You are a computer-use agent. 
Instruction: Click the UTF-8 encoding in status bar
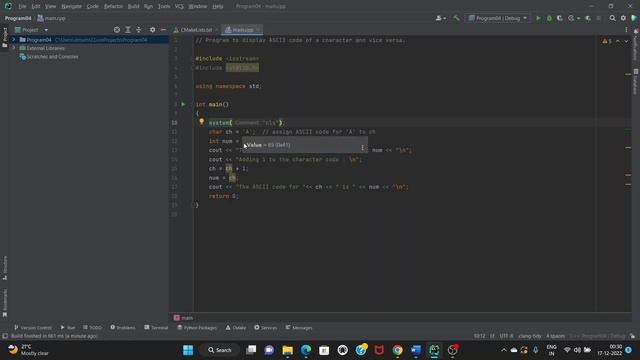pos(506,336)
